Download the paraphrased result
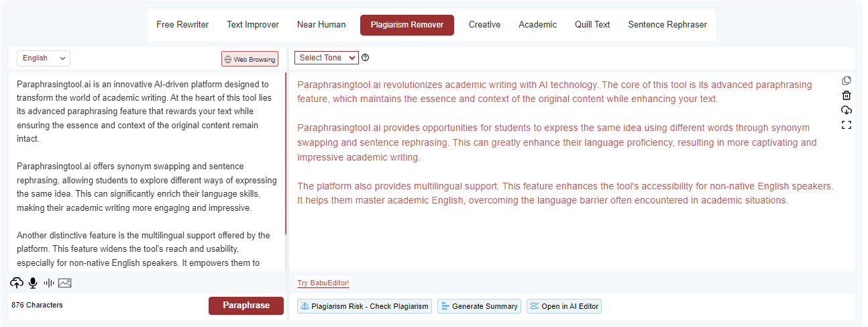The height and width of the screenshot is (327, 868). coord(847,110)
